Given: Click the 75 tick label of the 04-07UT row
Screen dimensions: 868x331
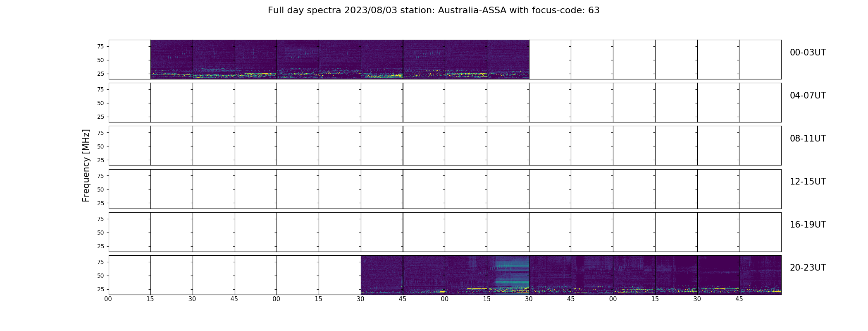Looking at the screenshot, I should pos(100,89).
